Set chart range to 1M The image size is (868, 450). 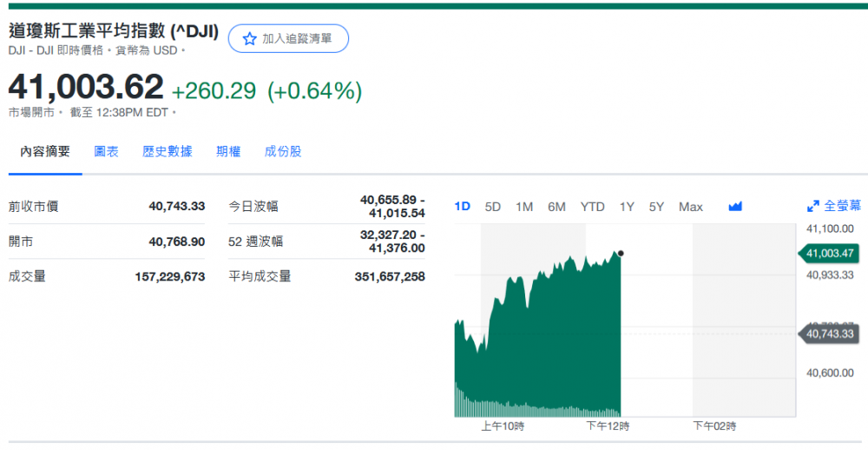524,207
